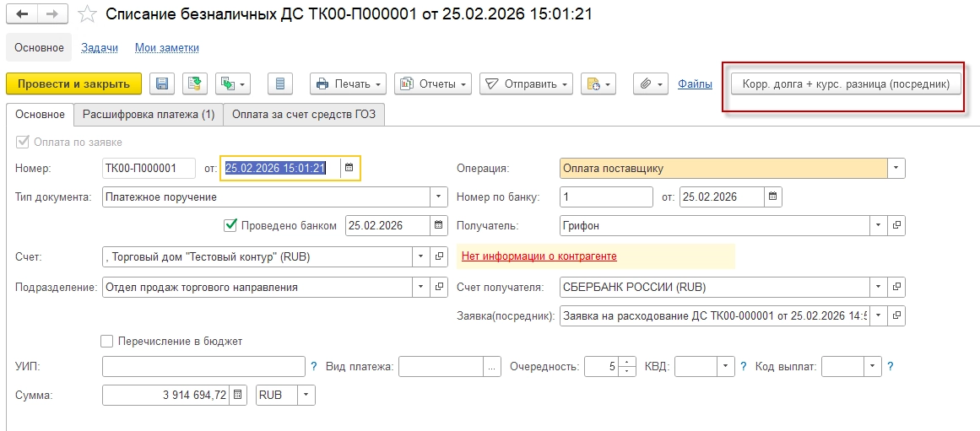Click the УИП input field
This screenshot has width=980, height=431.
coord(203,367)
